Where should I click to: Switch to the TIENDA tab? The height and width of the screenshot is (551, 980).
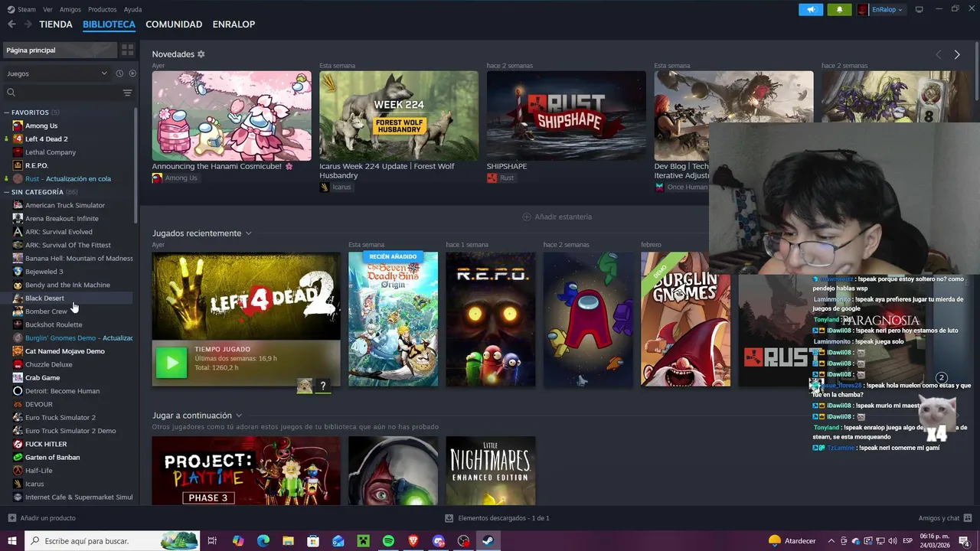click(x=56, y=24)
